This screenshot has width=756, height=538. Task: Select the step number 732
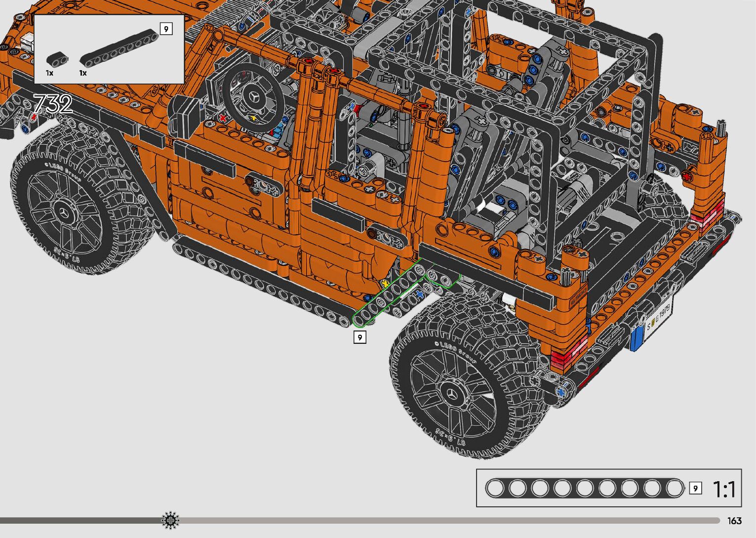coord(53,104)
